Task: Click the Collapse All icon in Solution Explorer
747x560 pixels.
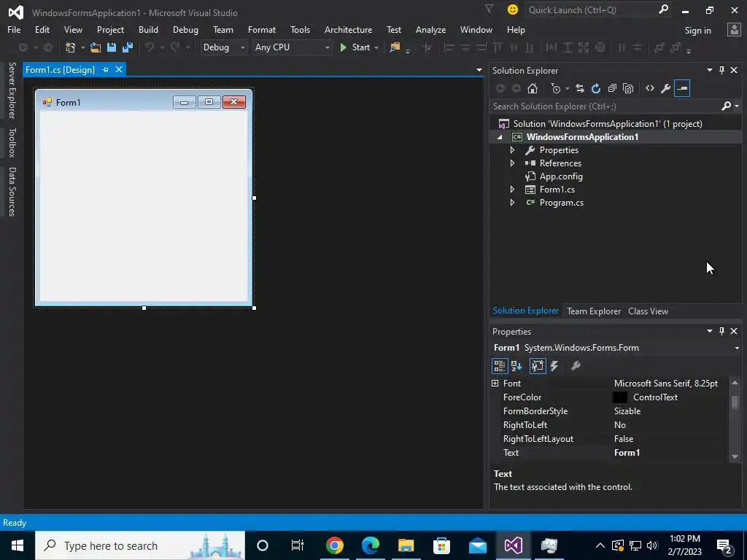Action: point(612,88)
